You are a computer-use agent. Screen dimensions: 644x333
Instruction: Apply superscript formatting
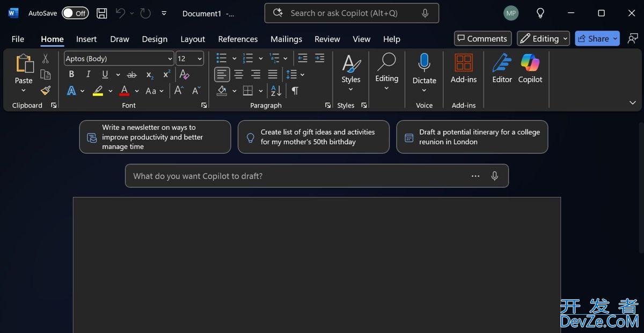167,75
